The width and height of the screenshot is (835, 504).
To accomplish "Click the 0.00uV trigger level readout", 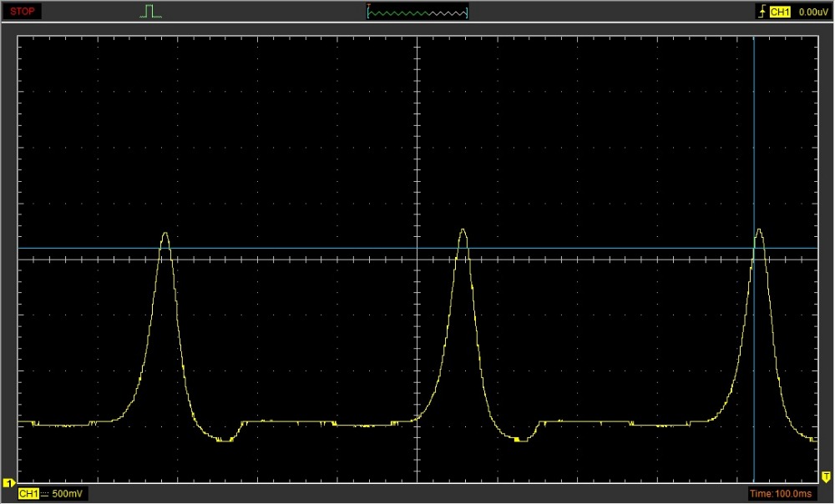I will tap(812, 12).
